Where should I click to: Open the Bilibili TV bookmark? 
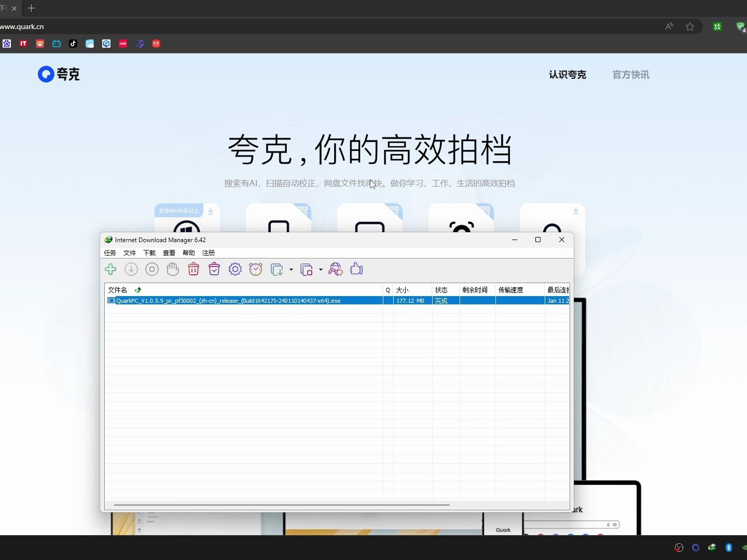[57, 44]
